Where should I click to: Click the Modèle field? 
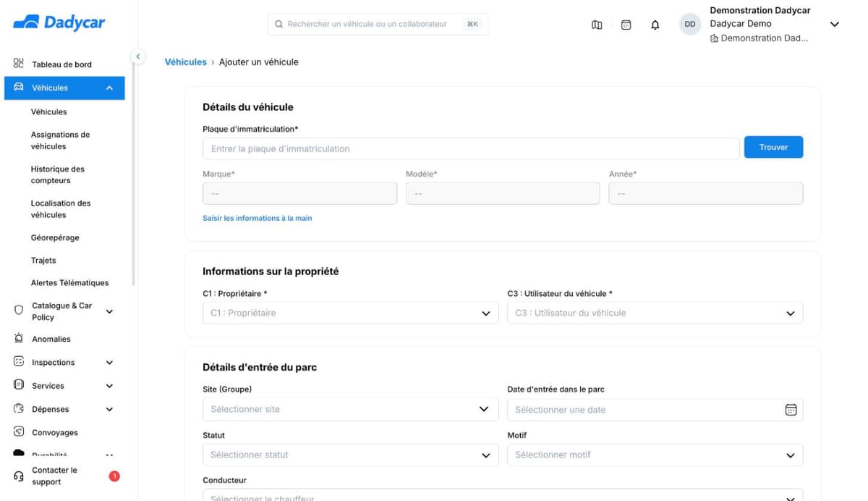503,193
